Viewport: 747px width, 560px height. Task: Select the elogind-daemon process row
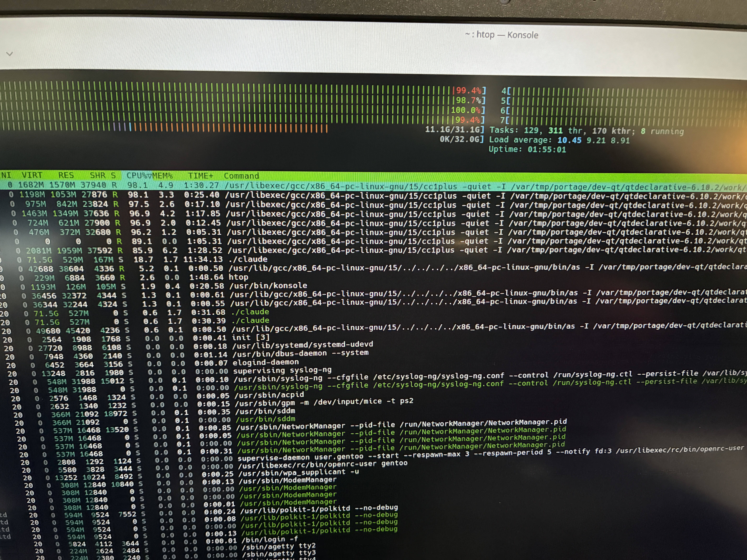(x=266, y=362)
